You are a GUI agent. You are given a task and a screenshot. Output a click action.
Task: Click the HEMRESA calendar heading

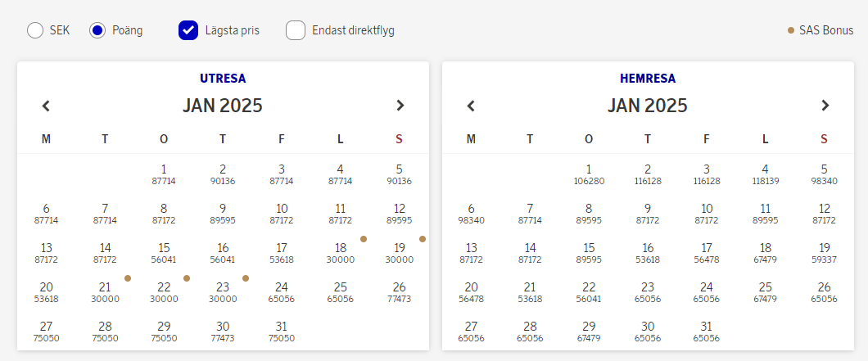pos(648,79)
